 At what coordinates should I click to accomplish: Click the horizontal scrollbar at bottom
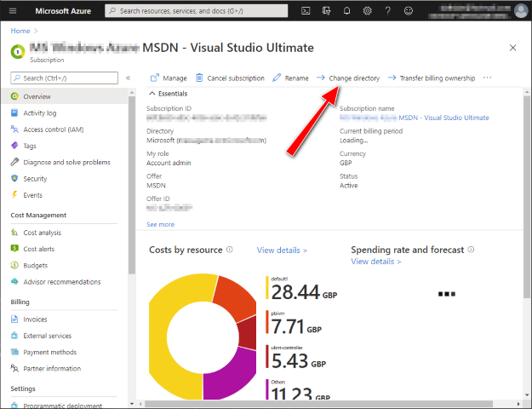tap(319, 404)
